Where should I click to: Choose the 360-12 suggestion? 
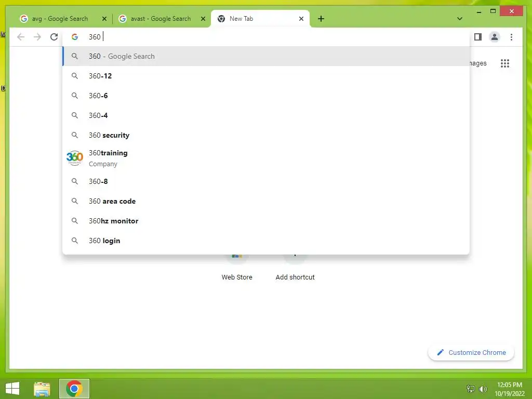click(266, 76)
